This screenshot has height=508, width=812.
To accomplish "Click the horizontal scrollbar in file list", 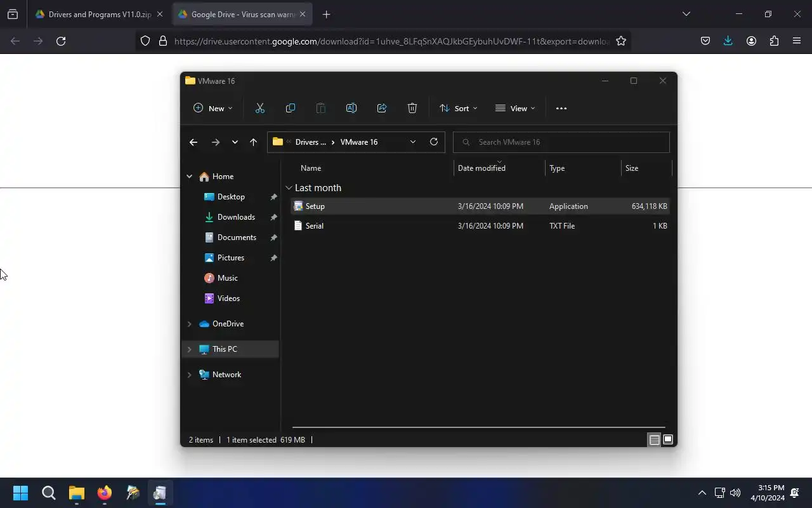I will pos(478,427).
